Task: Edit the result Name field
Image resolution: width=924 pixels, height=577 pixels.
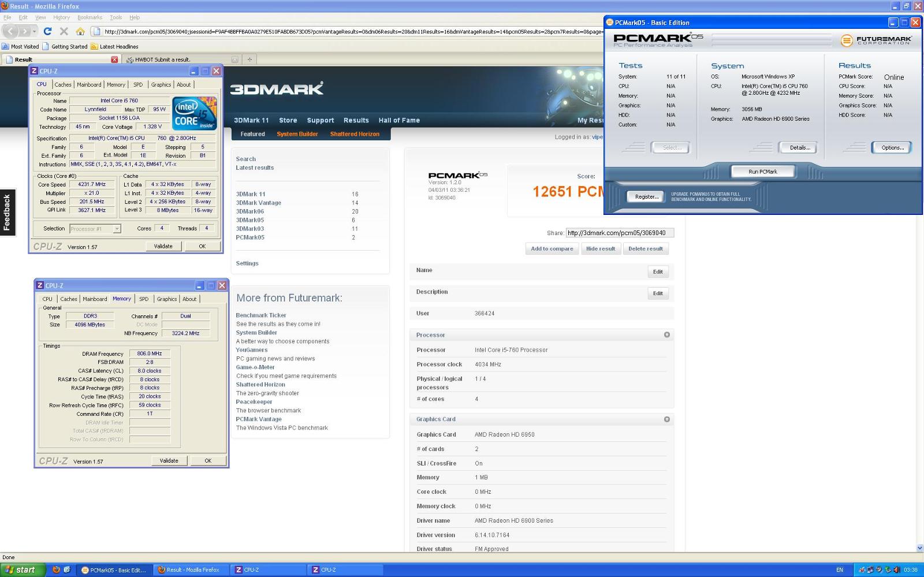Action: pyautogui.click(x=658, y=272)
